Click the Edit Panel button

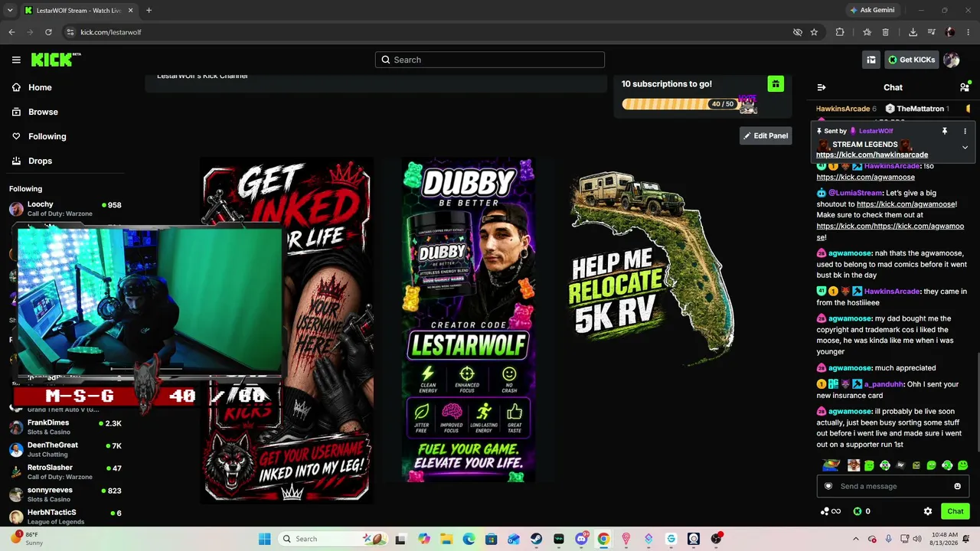pos(766,135)
